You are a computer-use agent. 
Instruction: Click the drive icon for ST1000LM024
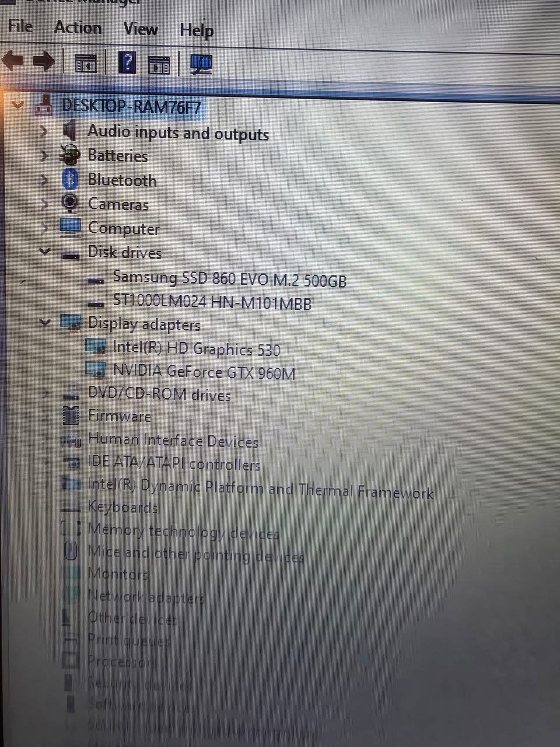[x=96, y=303]
